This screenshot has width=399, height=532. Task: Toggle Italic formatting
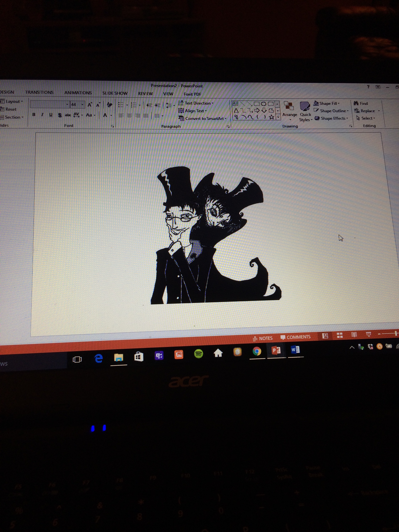pyautogui.click(x=42, y=115)
